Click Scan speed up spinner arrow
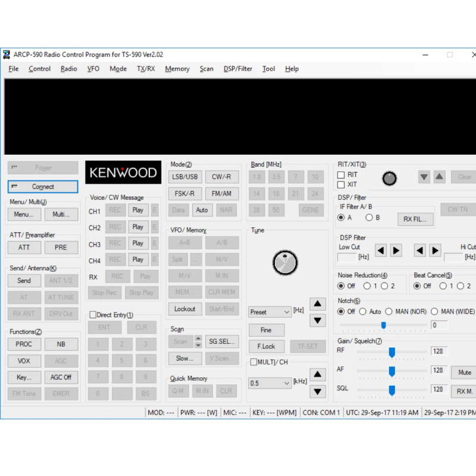The image size is (476, 476). (198, 338)
